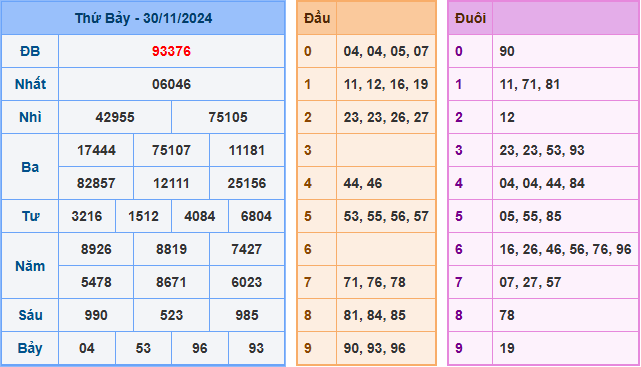Click the number 25156
The image size is (641, 367).
247,183
